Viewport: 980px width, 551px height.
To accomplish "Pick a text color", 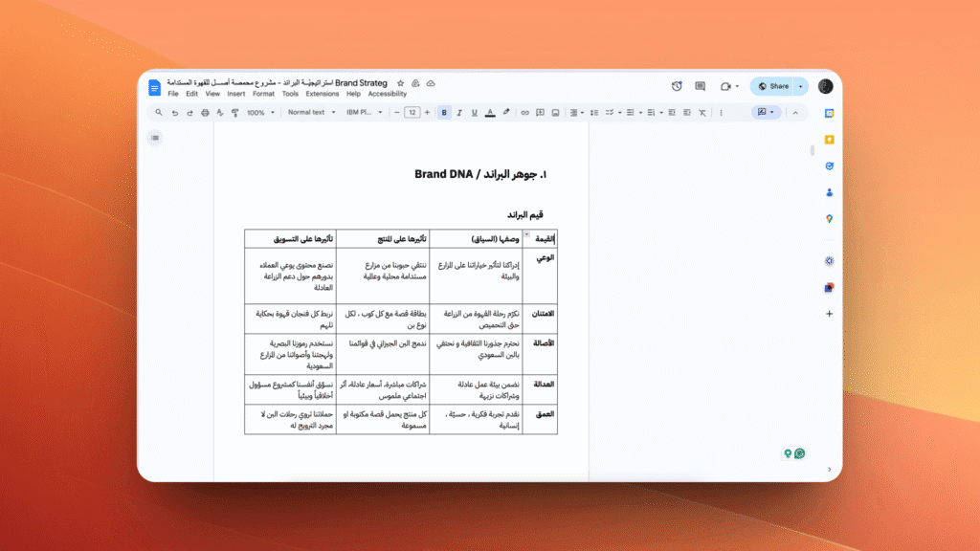I will (x=490, y=113).
